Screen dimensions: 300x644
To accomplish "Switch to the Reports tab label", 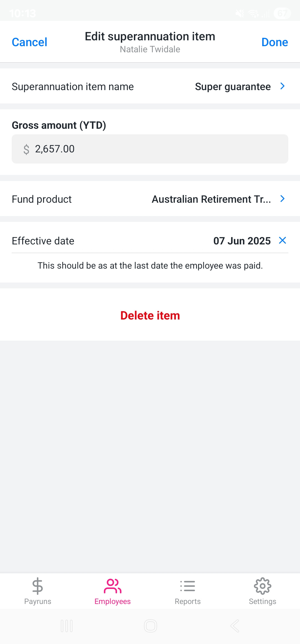I will click(x=187, y=601).
